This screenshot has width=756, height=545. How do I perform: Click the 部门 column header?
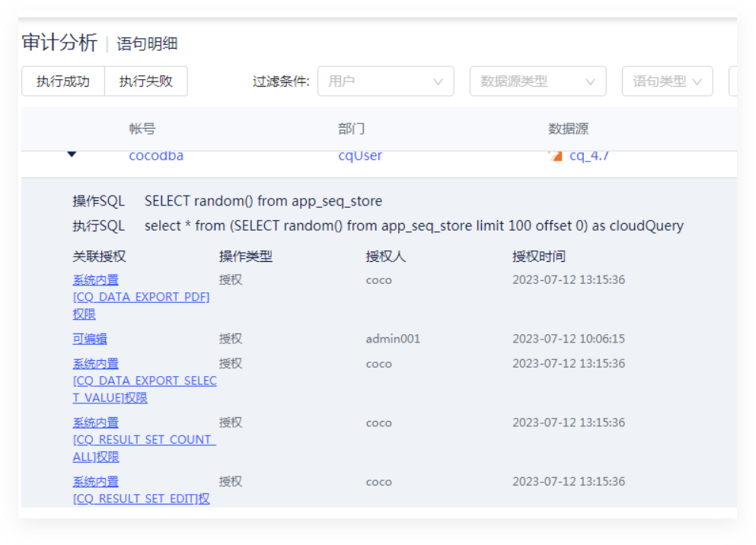[x=352, y=129]
